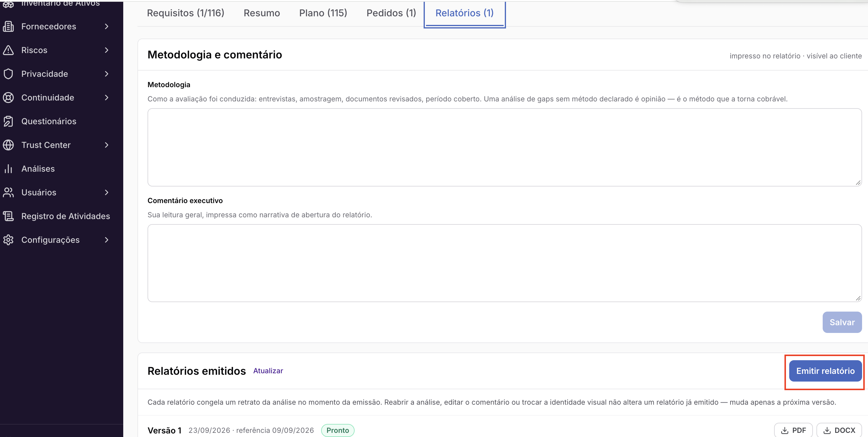Expand the Usuários submenu chevron
868x437 pixels.
click(107, 192)
